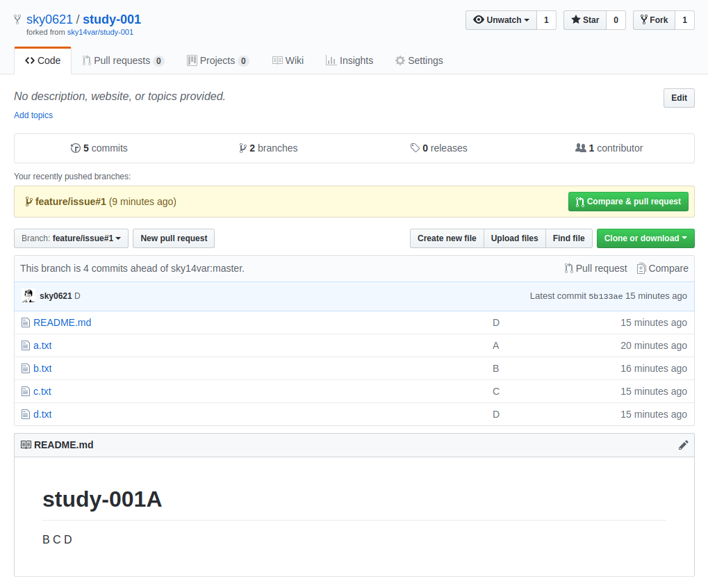
Task: Open the stargazers count 0
Action: point(616,20)
